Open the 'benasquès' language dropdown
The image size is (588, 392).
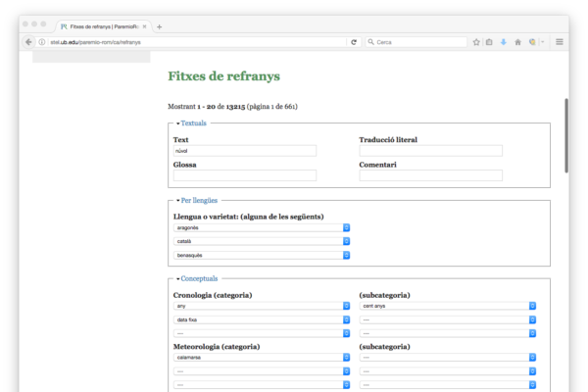[x=261, y=255]
